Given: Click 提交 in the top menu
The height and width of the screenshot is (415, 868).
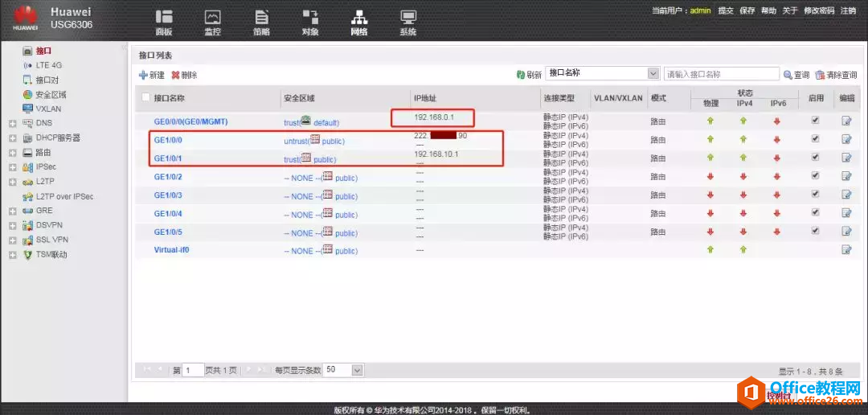Looking at the screenshot, I should (726, 10).
